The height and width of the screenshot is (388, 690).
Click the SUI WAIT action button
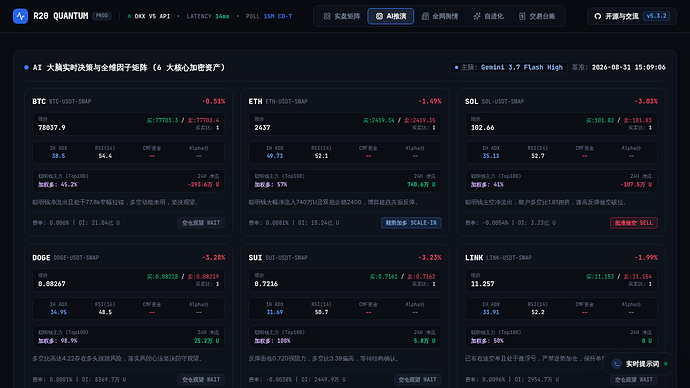(x=417, y=379)
